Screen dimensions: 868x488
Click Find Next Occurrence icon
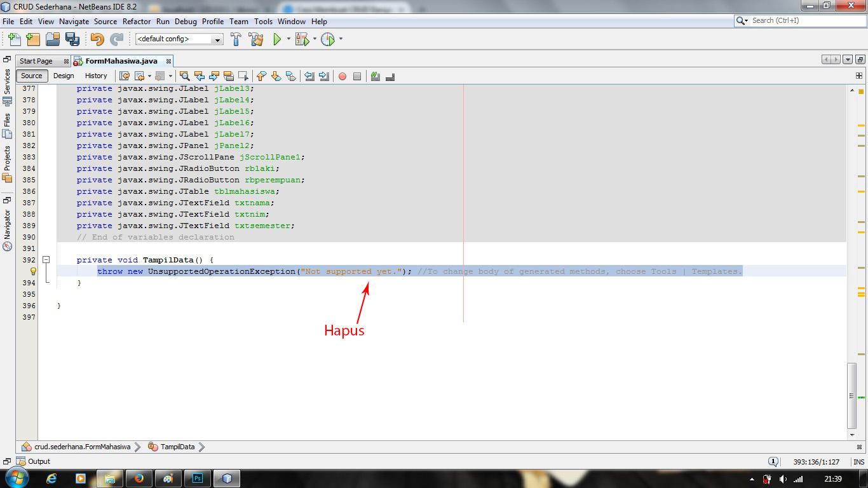214,76
